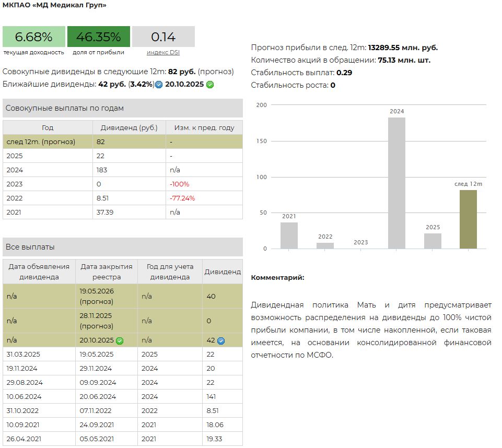Open the индекс DSI link
Image resolution: width=502 pixels, height=448 pixels.
click(x=163, y=52)
